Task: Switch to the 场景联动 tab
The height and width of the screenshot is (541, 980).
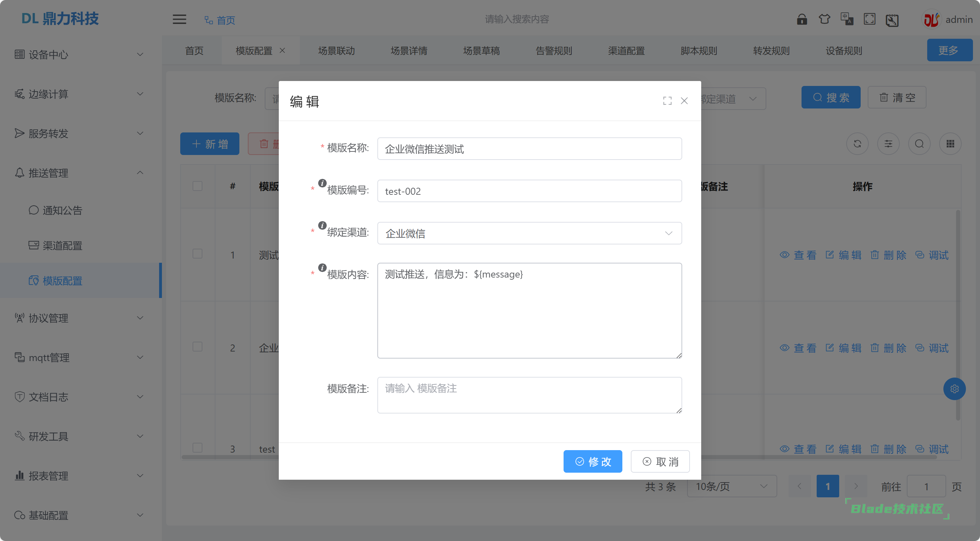Action: [x=336, y=51]
